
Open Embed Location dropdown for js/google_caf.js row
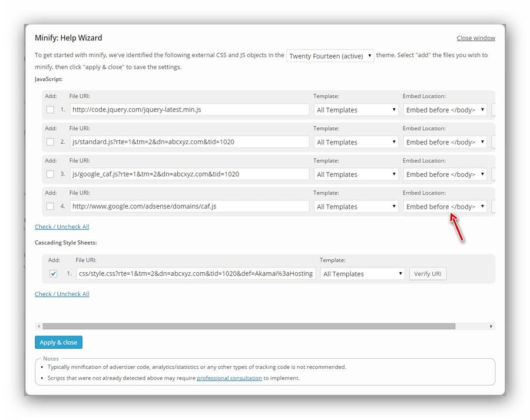click(x=445, y=174)
